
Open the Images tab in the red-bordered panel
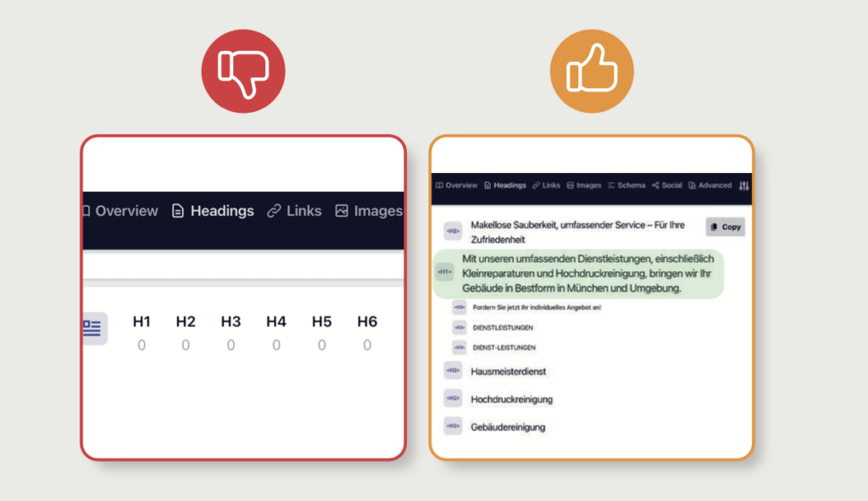(369, 211)
